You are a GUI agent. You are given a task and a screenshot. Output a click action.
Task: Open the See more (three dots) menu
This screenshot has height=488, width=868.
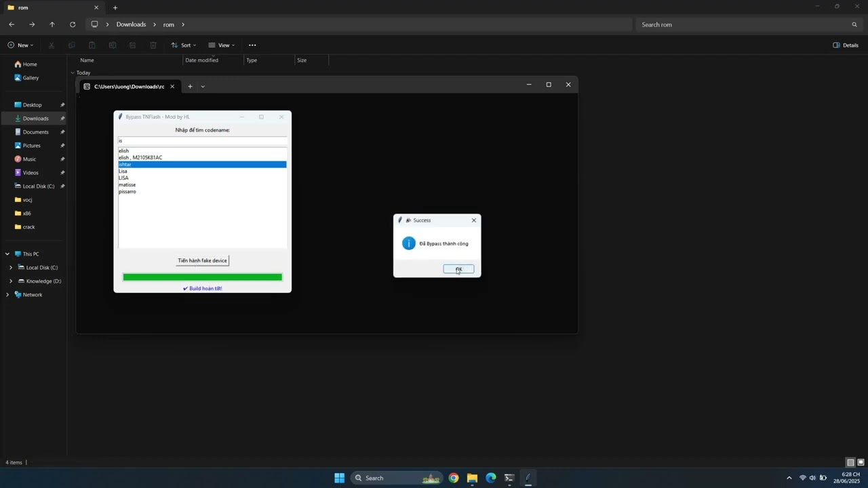tap(252, 45)
